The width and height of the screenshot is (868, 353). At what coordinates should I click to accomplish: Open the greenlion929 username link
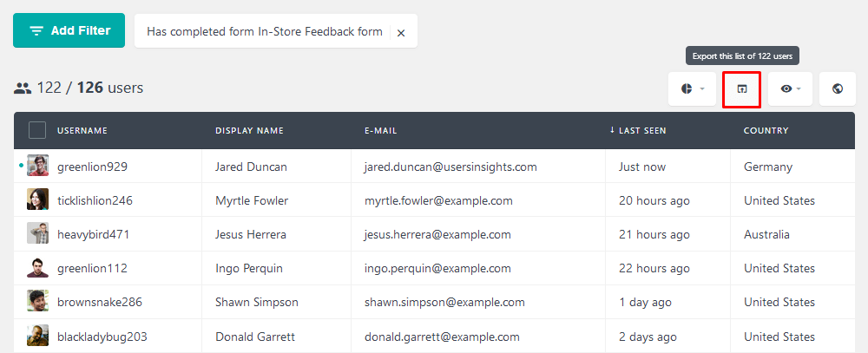(93, 167)
